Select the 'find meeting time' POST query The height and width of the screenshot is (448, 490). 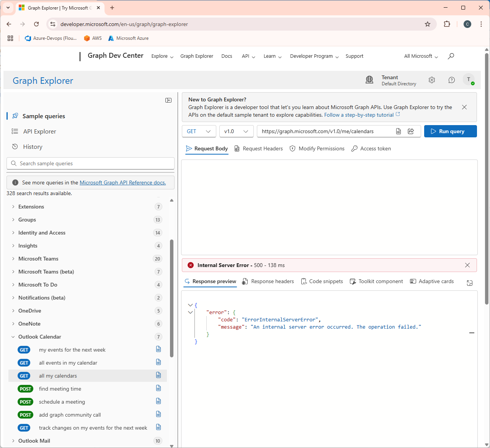pos(88,389)
